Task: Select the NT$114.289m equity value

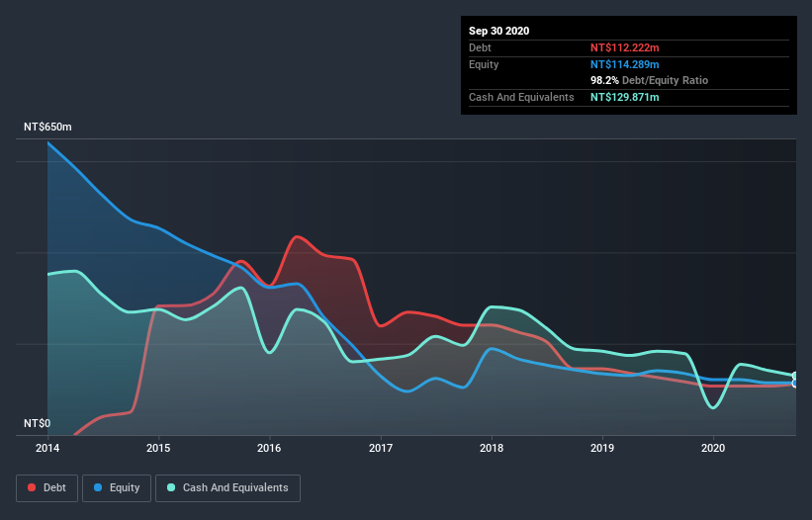Action: coord(624,64)
